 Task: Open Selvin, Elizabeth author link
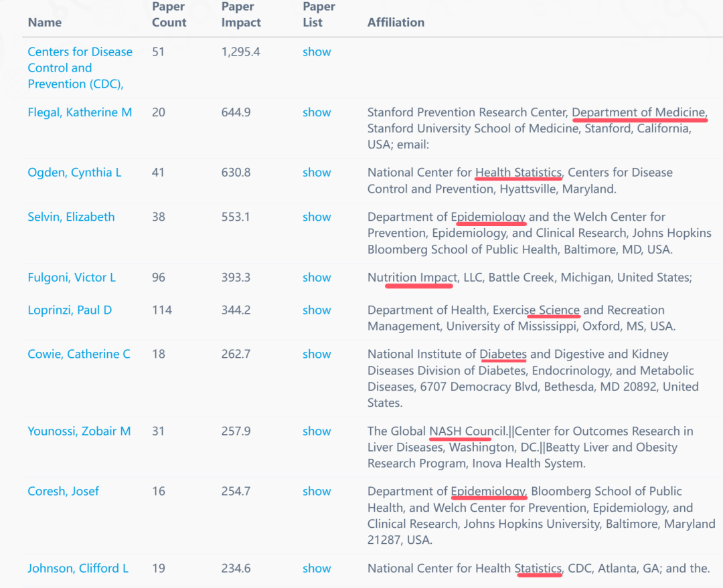[x=71, y=217]
